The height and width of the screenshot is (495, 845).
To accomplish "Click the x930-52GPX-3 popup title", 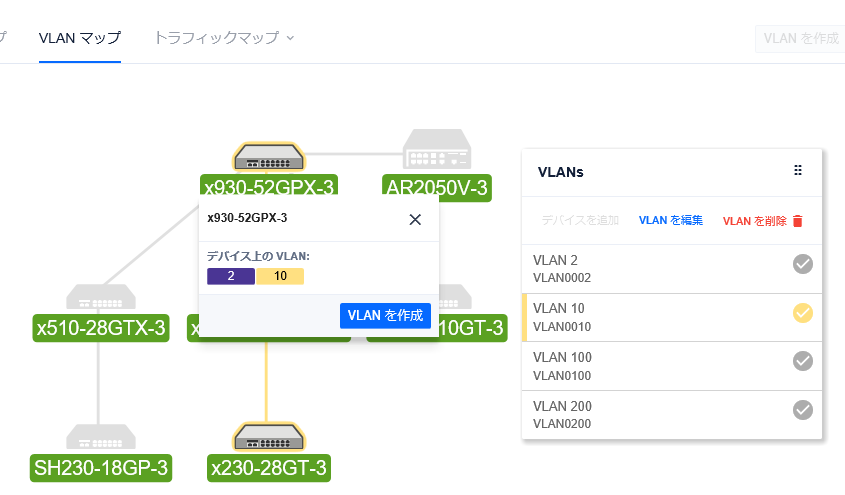I will click(x=247, y=218).
